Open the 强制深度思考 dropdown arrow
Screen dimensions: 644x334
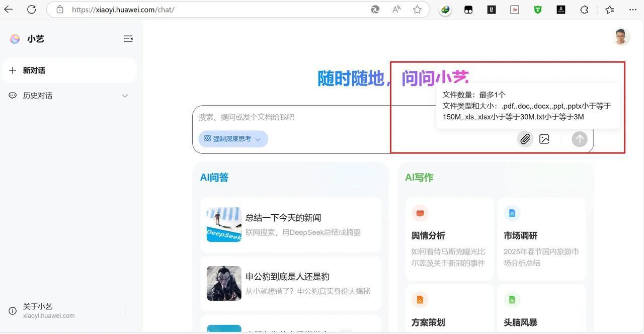258,139
